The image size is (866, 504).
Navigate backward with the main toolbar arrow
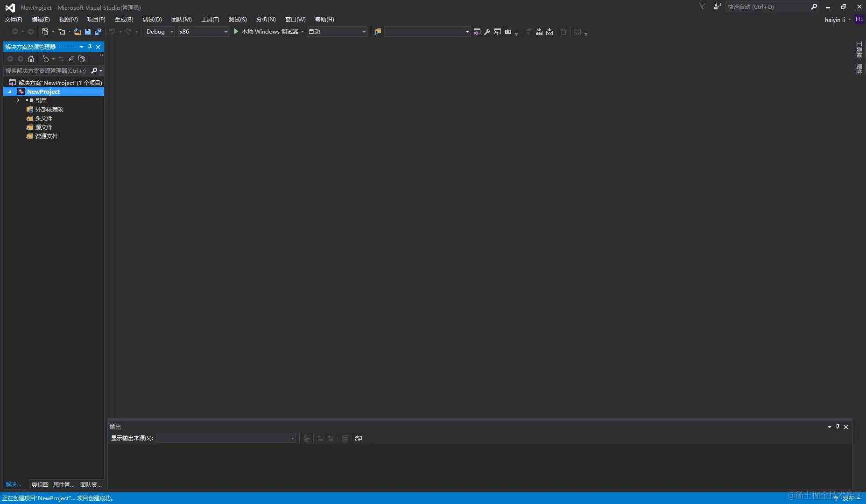coord(15,32)
